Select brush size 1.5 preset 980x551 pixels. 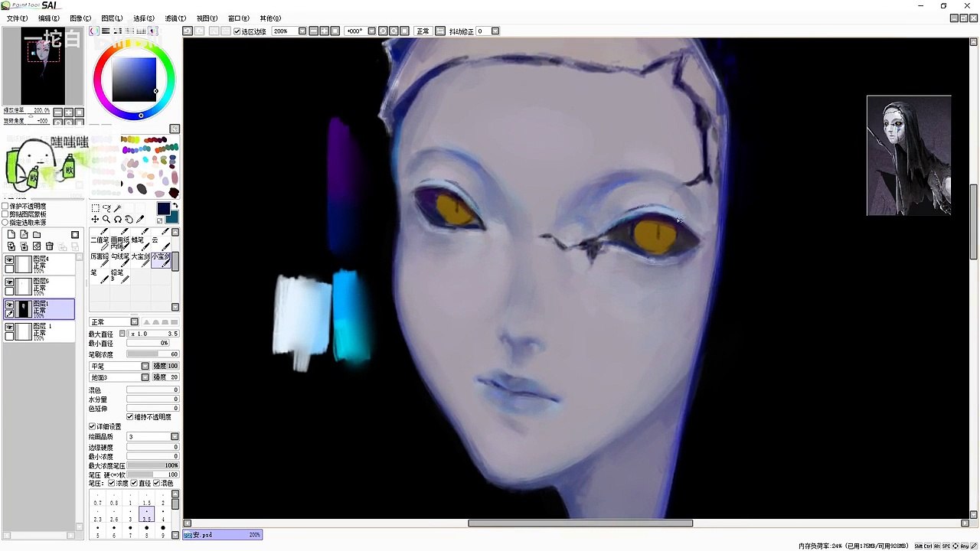(x=146, y=497)
